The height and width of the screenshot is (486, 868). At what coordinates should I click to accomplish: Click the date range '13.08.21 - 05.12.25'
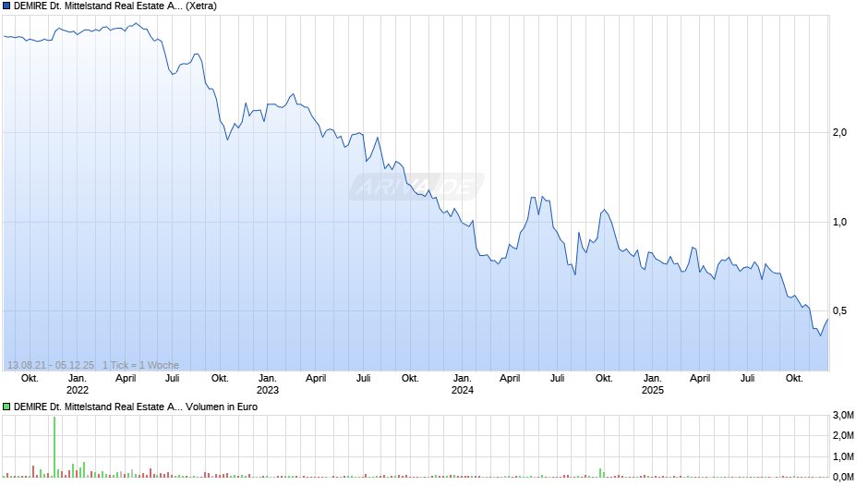(x=51, y=365)
